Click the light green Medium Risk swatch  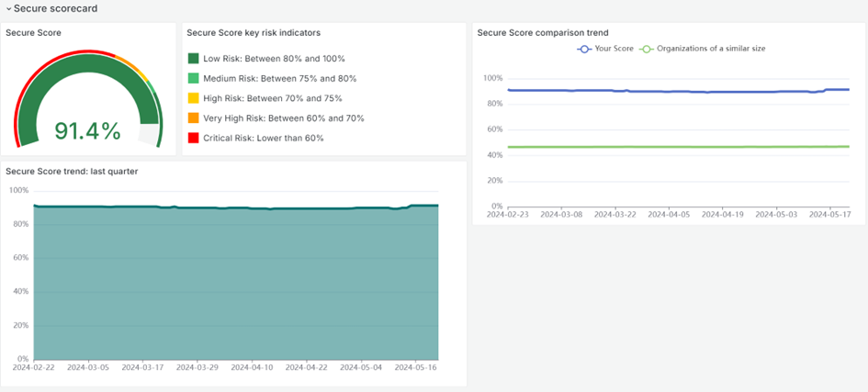click(194, 79)
